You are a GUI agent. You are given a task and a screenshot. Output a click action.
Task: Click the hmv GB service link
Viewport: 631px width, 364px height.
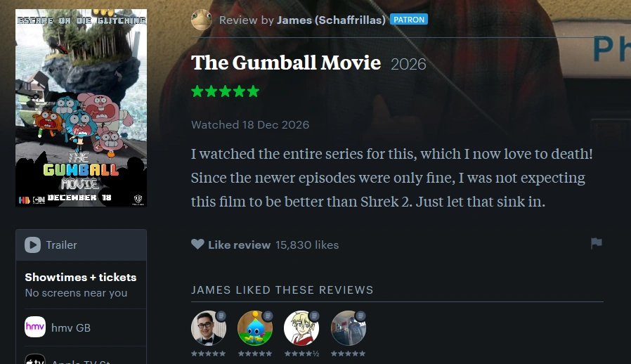pos(71,327)
